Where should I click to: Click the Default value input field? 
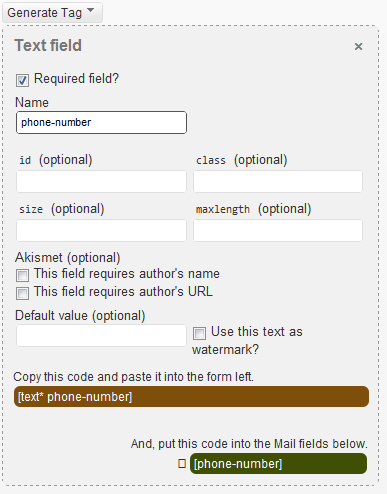(101, 335)
